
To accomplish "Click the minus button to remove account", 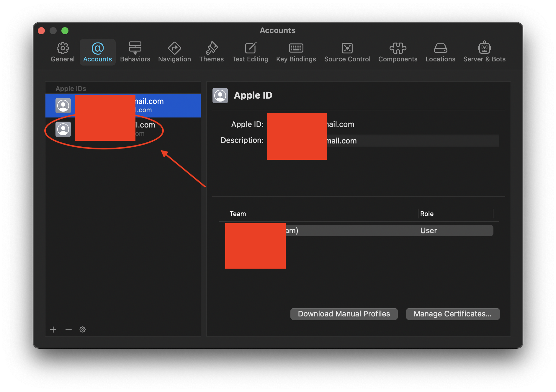I will point(68,329).
